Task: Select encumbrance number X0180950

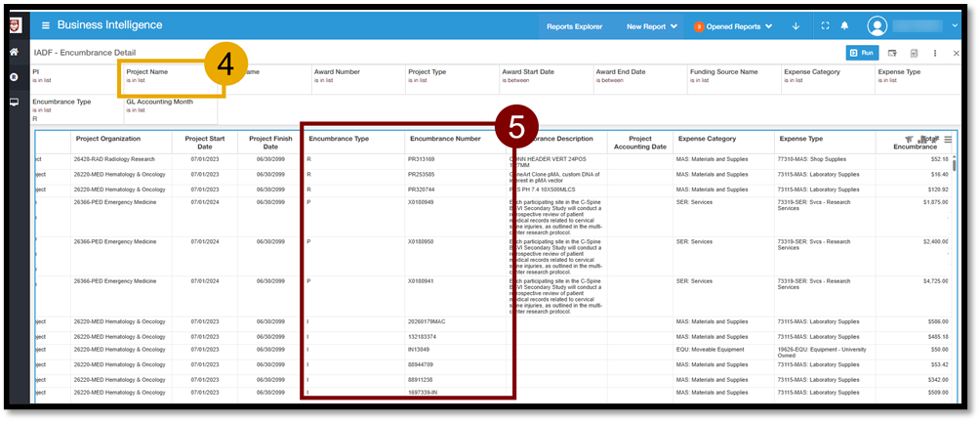Action: tap(421, 241)
